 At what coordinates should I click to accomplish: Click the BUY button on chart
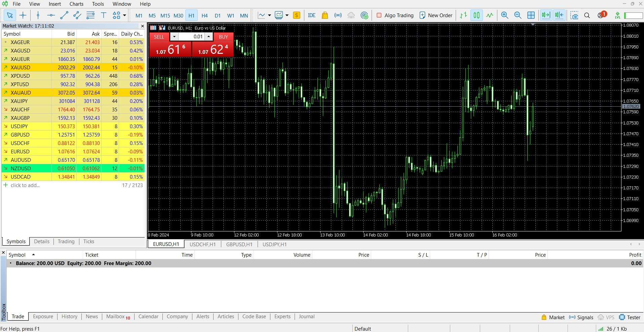tap(223, 37)
